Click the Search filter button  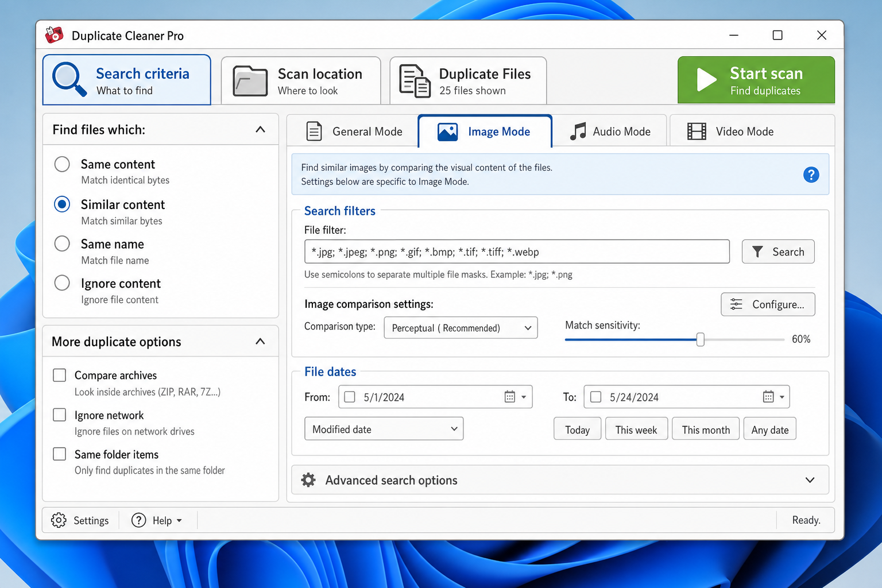778,252
